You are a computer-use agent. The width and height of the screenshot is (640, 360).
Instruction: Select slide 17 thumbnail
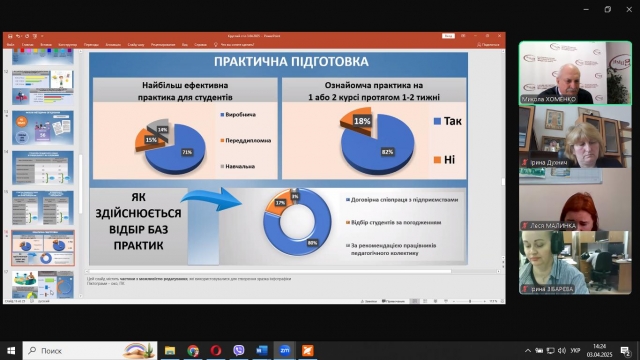pyautogui.click(x=43, y=284)
